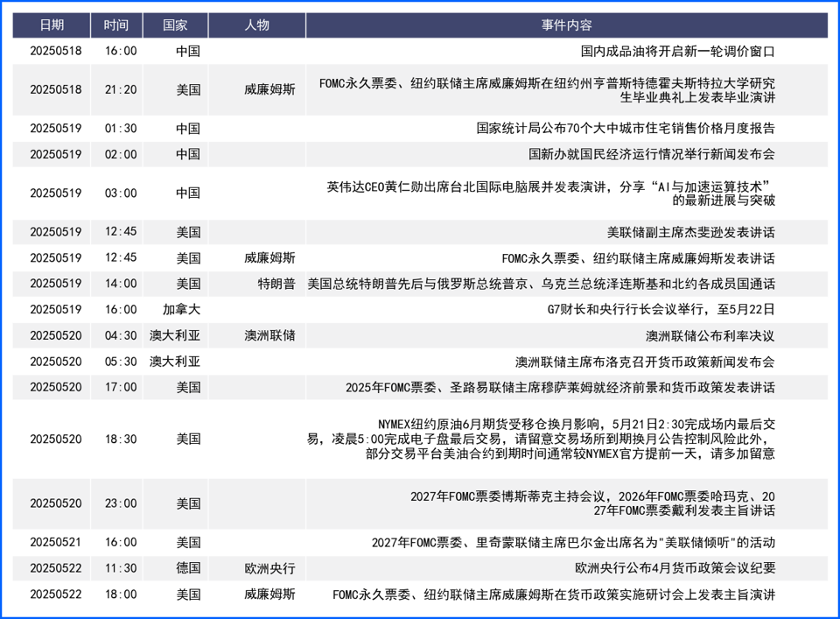Image resolution: width=840 pixels, height=619 pixels.
Task: Select the 英伟达CEO黄仁勋 event text
Action: tap(550, 193)
